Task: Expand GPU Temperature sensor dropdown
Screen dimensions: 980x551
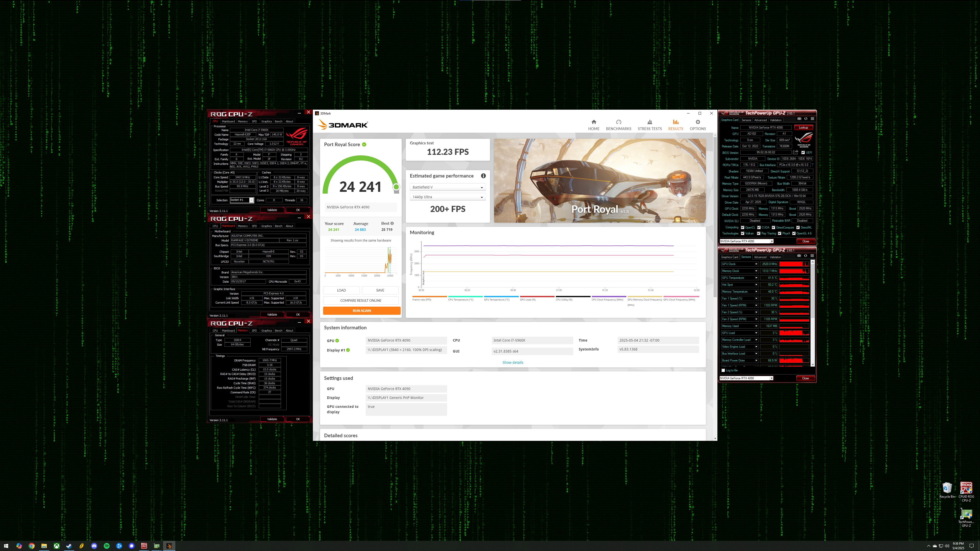Action: (756, 278)
